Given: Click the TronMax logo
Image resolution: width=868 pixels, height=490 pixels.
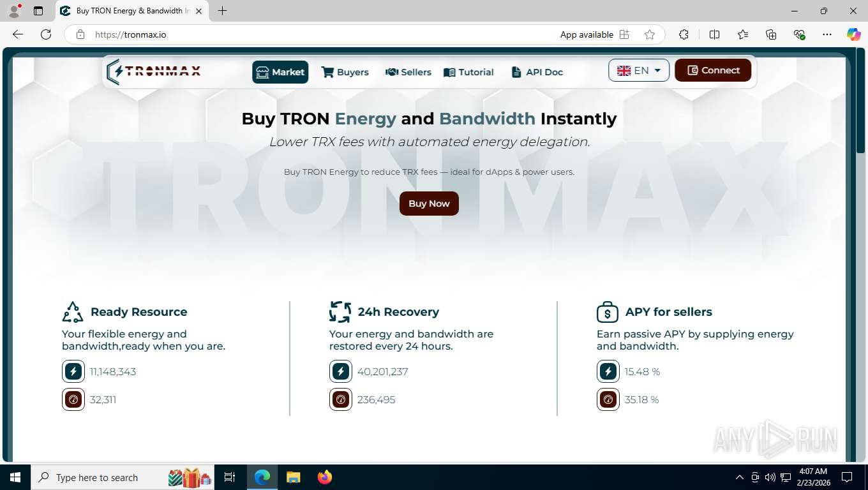Looking at the screenshot, I should tap(154, 71).
